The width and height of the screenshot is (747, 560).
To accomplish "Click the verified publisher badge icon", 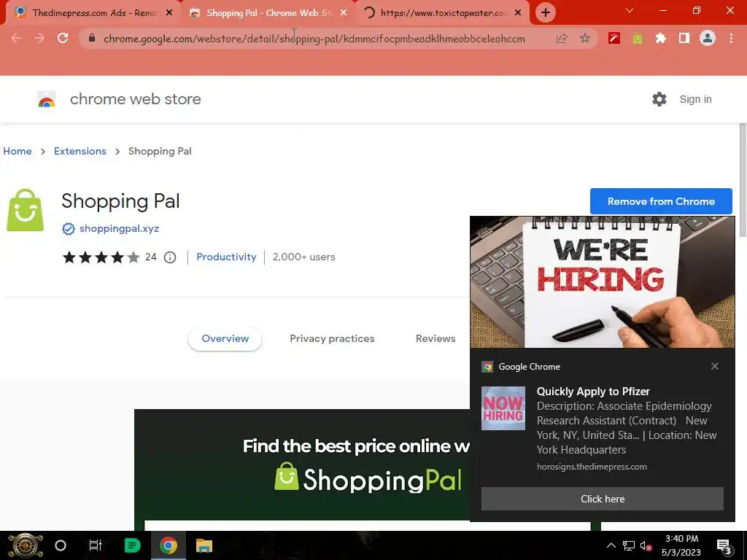I will pos(68,229).
